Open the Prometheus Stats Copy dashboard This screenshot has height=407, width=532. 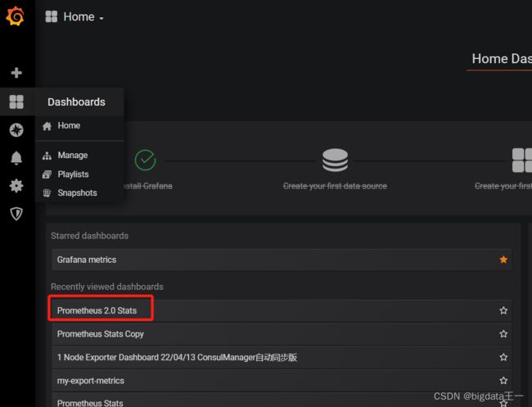[x=282, y=333]
